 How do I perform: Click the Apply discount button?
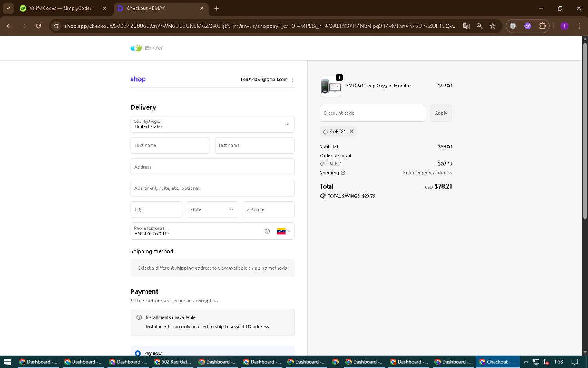(x=441, y=113)
